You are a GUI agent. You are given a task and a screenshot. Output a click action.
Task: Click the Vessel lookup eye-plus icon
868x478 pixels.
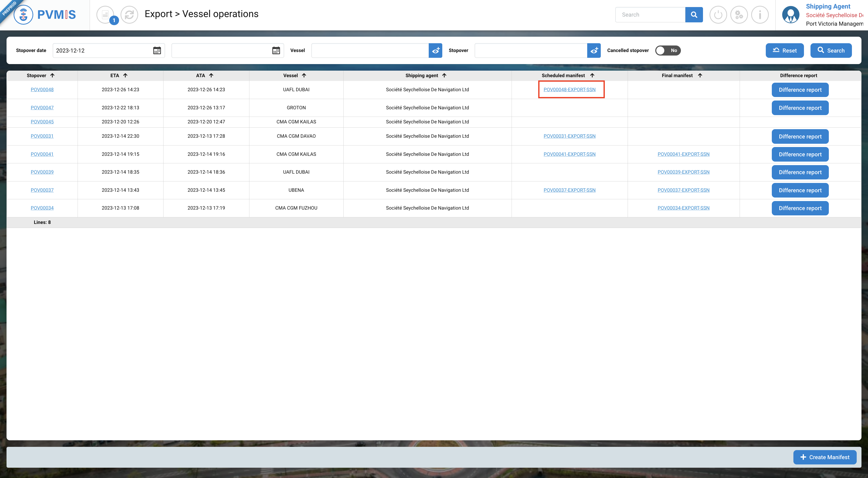(435, 51)
